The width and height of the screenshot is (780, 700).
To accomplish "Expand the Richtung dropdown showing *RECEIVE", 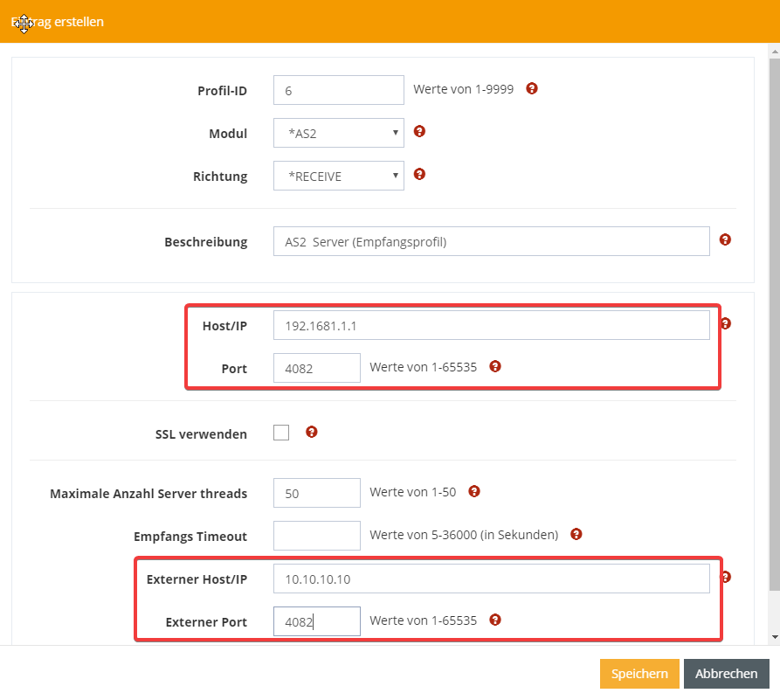I will [339, 177].
